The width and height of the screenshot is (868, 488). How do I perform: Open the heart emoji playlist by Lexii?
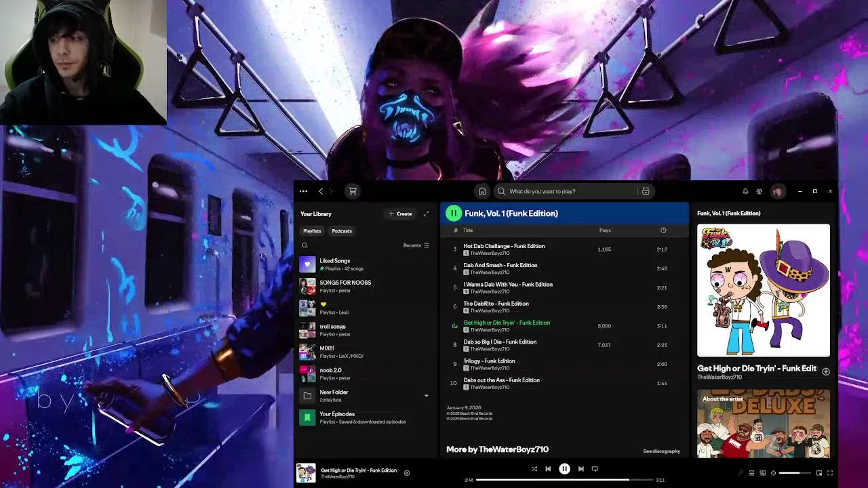click(366, 308)
